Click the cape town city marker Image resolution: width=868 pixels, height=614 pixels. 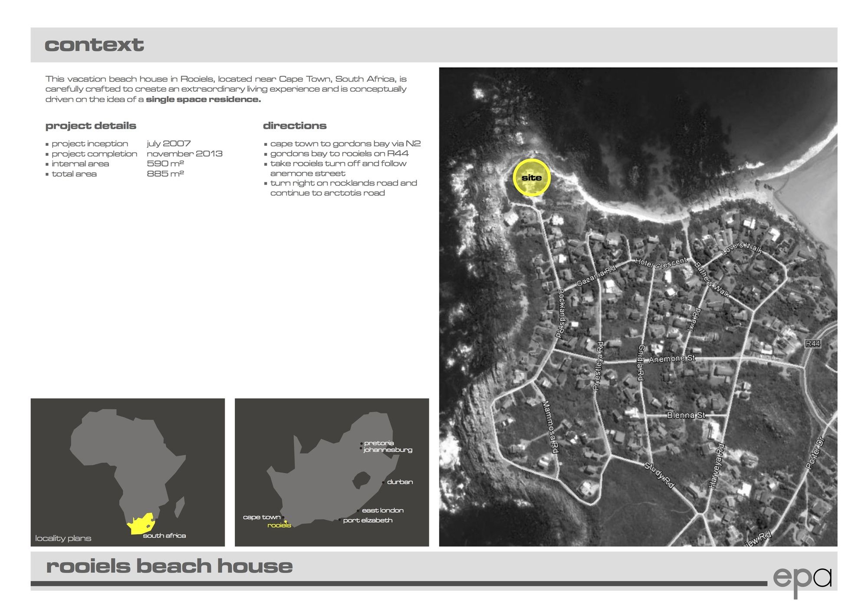283,517
